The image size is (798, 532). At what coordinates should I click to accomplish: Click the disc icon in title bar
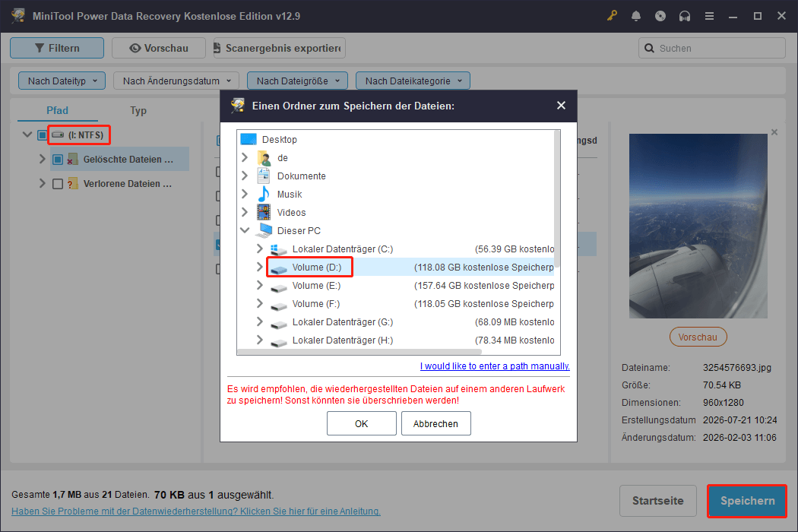point(660,16)
